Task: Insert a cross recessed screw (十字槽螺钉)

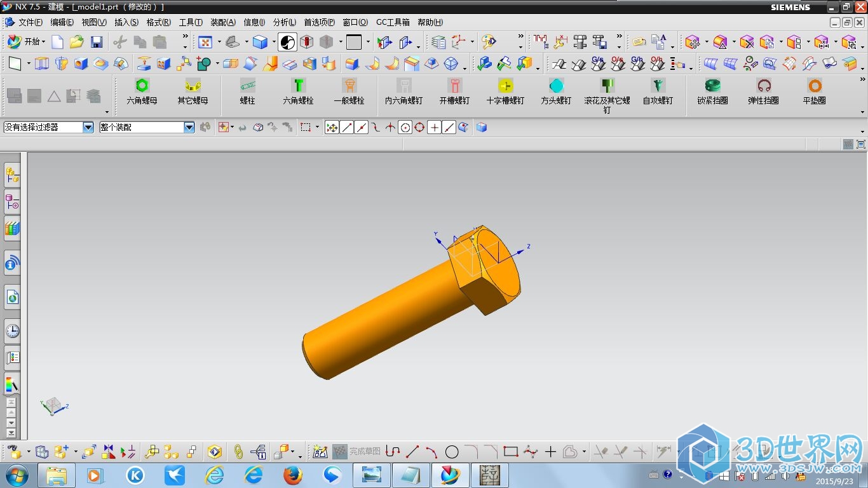Action: point(505,92)
